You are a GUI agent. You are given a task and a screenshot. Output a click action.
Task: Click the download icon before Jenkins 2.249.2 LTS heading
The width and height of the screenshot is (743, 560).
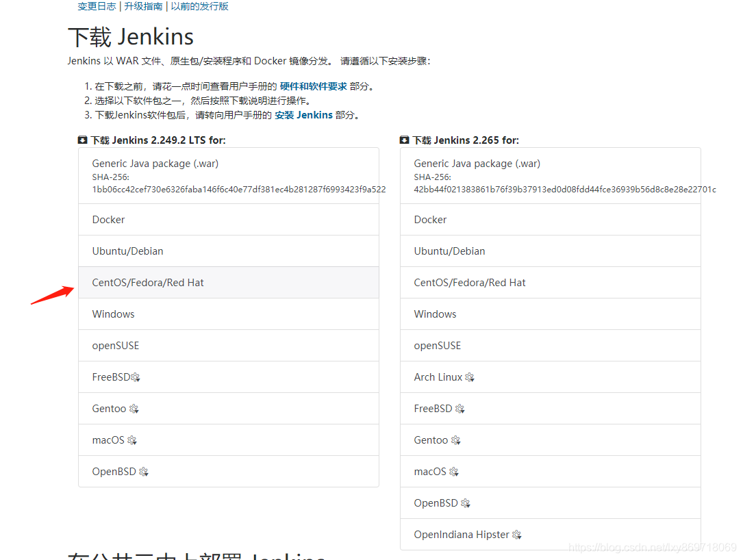[x=82, y=140]
